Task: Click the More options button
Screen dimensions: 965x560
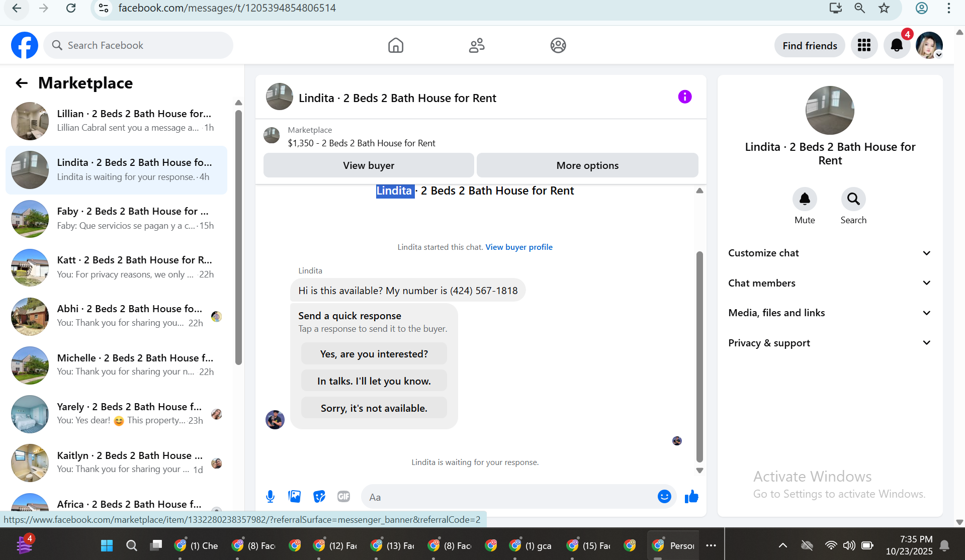Action: [587, 165]
